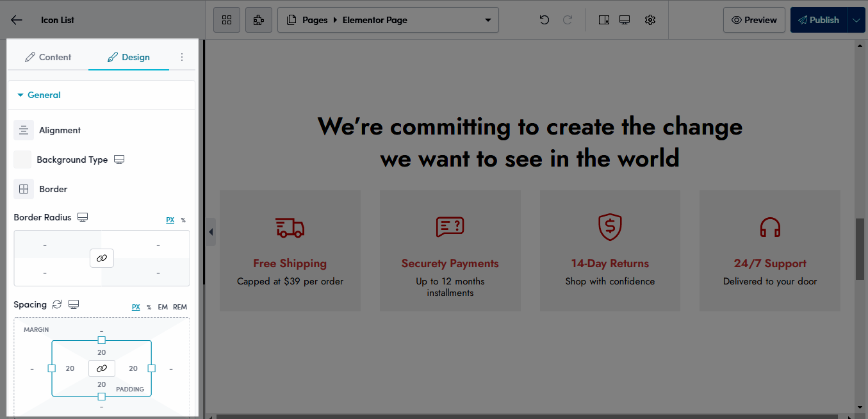868x419 pixels.
Task: Click the left padding value 20
Action: [70, 368]
